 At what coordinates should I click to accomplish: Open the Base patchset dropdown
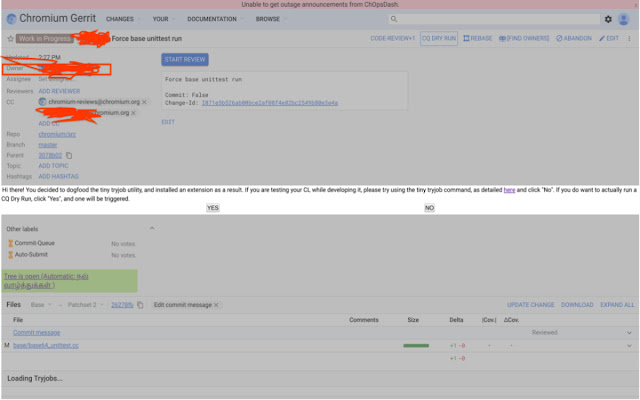pyautogui.click(x=41, y=305)
